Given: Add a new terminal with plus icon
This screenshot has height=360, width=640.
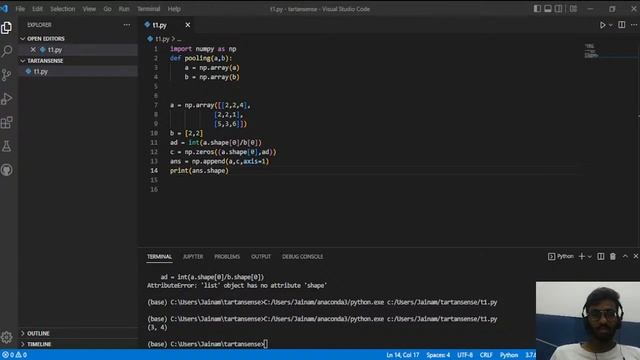Looking at the screenshot, I should (582, 256).
